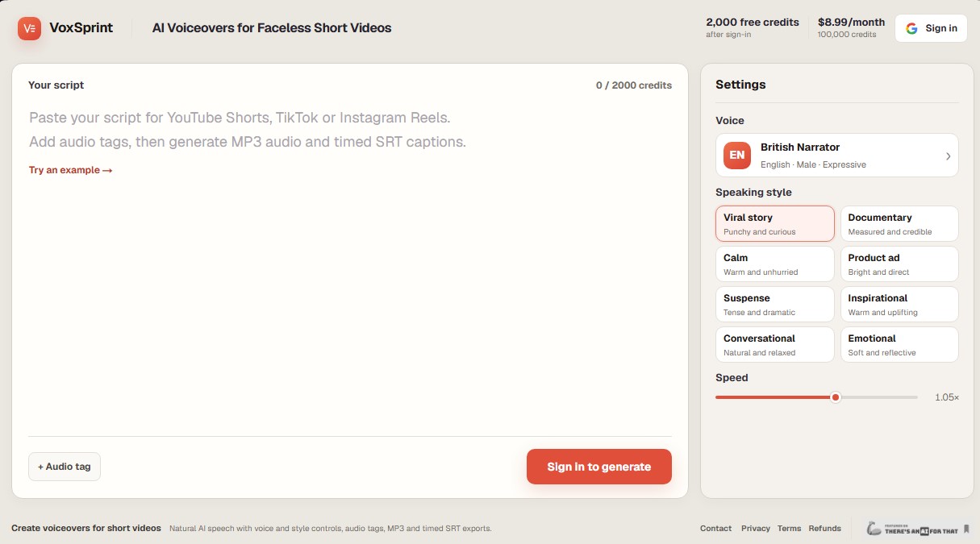Click the 2,000 free credits text
The height and width of the screenshot is (544, 980).
(x=753, y=23)
